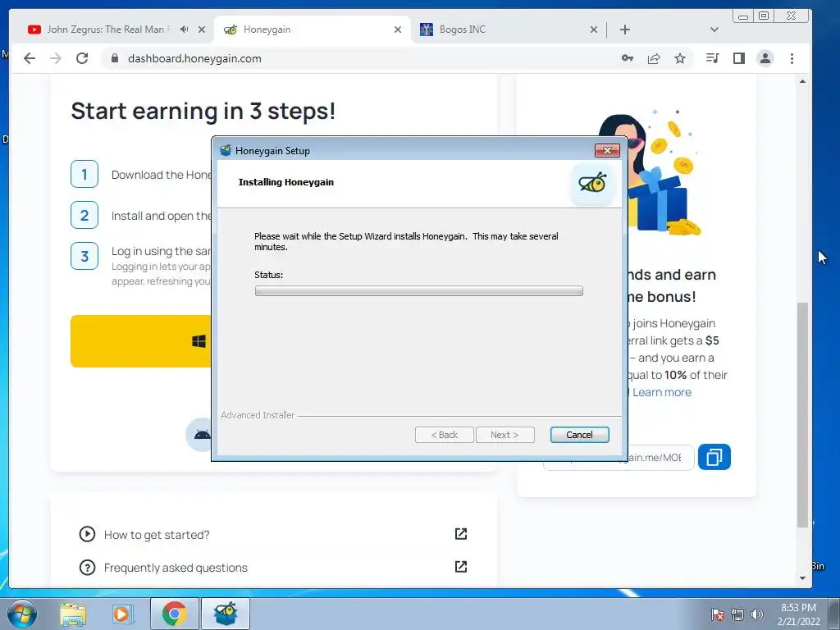Click the scrollbar down arrow
The height and width of the screenshot is (630, 840).
(x=802, y=578)
